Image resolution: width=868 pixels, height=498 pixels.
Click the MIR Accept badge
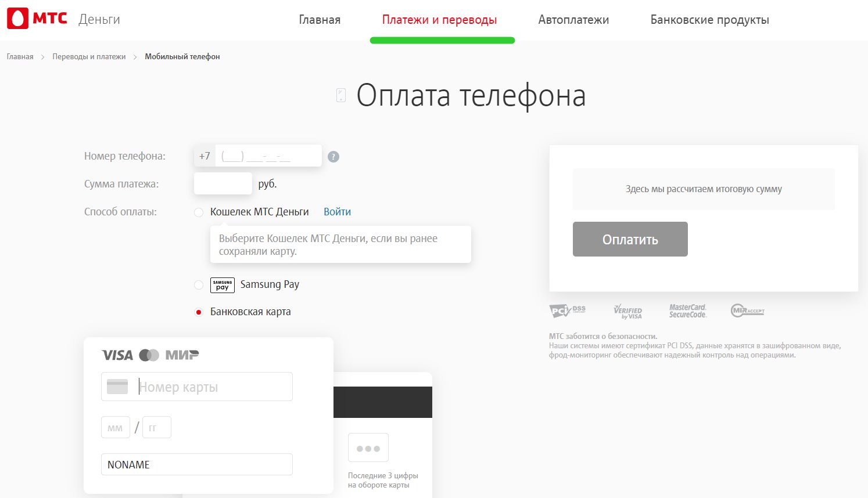coord(747,311)
